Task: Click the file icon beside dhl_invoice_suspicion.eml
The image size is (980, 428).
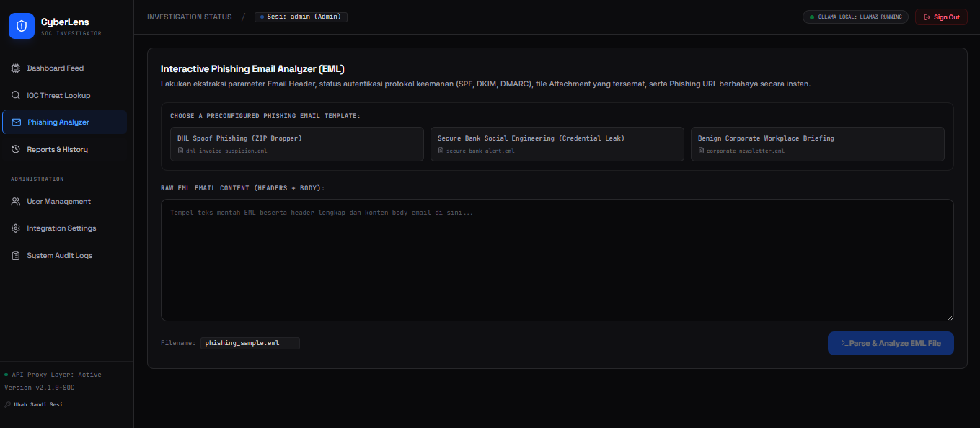Action: pyautogui.click(x=180, y=151)
